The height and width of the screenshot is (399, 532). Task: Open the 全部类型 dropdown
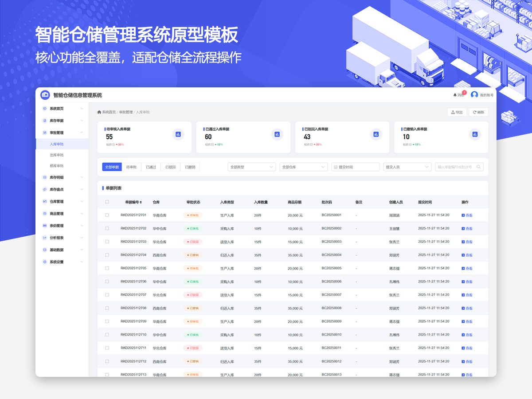coord(252,167)
